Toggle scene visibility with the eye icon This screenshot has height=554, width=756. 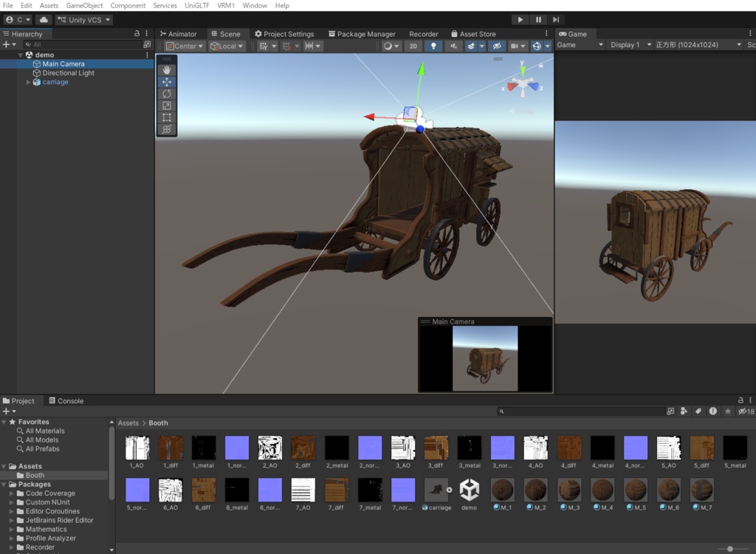click(x=498, y=45)
